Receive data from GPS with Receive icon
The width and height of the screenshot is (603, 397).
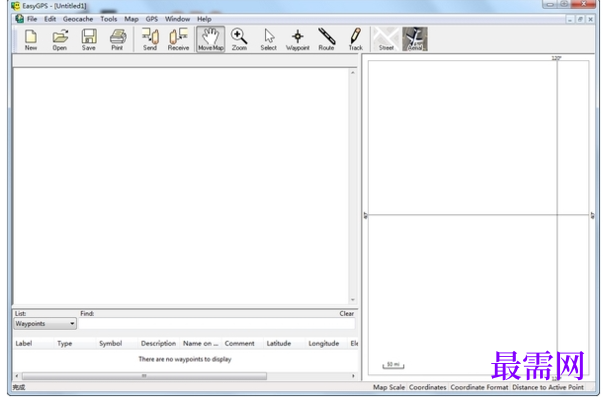(178, 40)
